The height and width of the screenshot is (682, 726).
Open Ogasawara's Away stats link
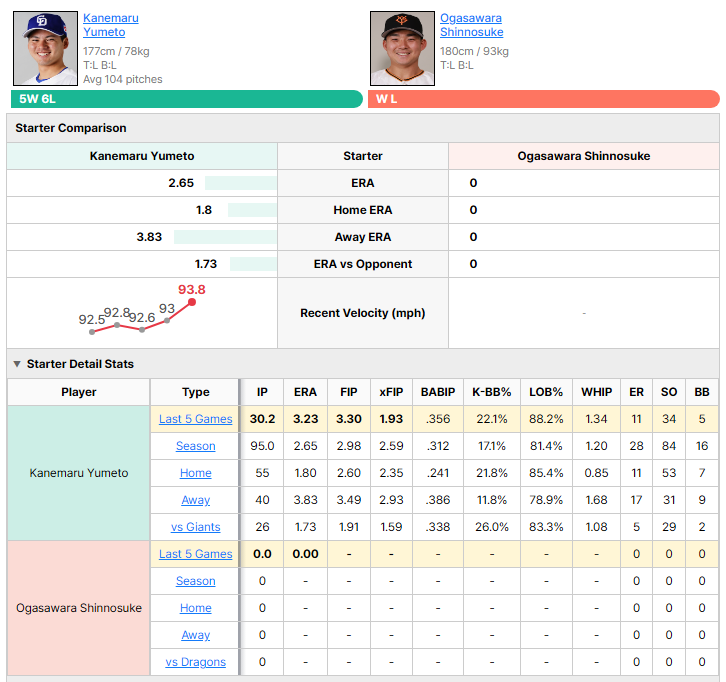pyautogui.click(x=195, y=635)
